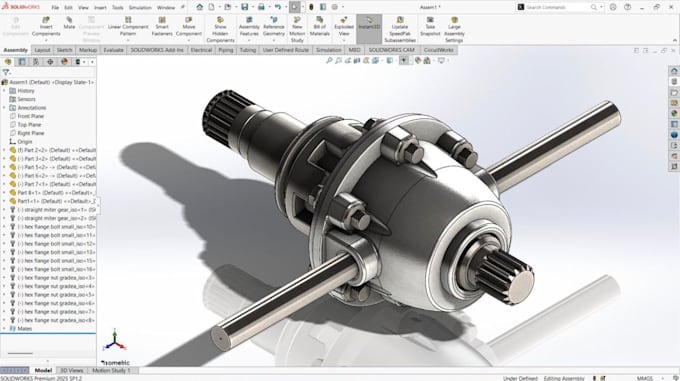
Task: Select Part1<1> in feature tree
Action: point(52,201)
